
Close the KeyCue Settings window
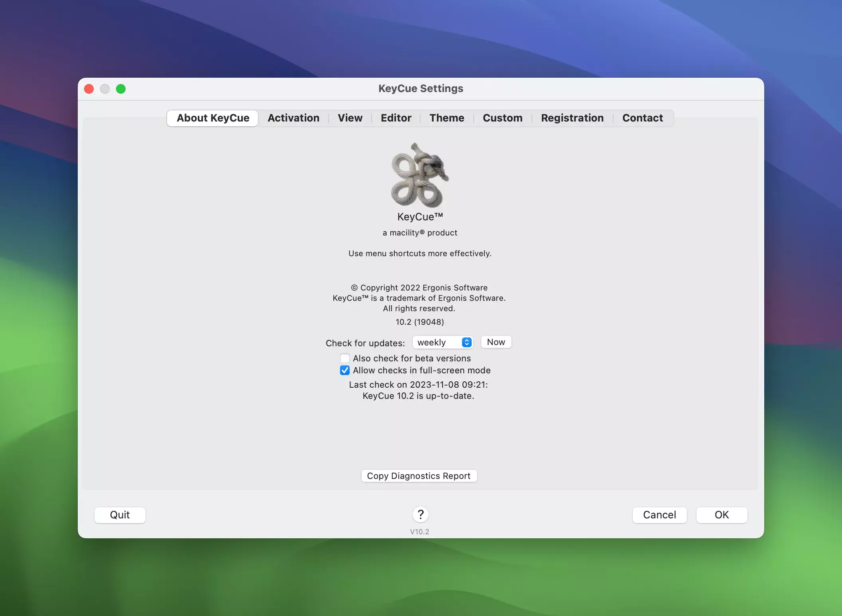89,89
